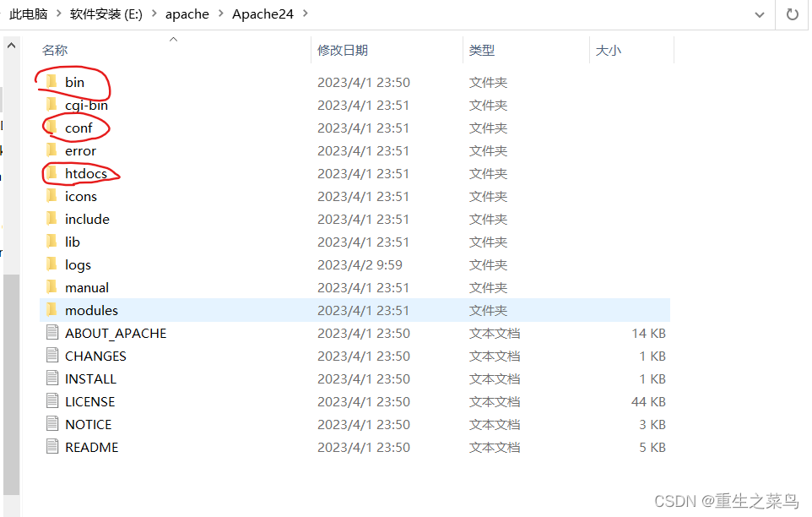Open the conf folder icon
Screen dimensions: 812x517
pos(52,128)
